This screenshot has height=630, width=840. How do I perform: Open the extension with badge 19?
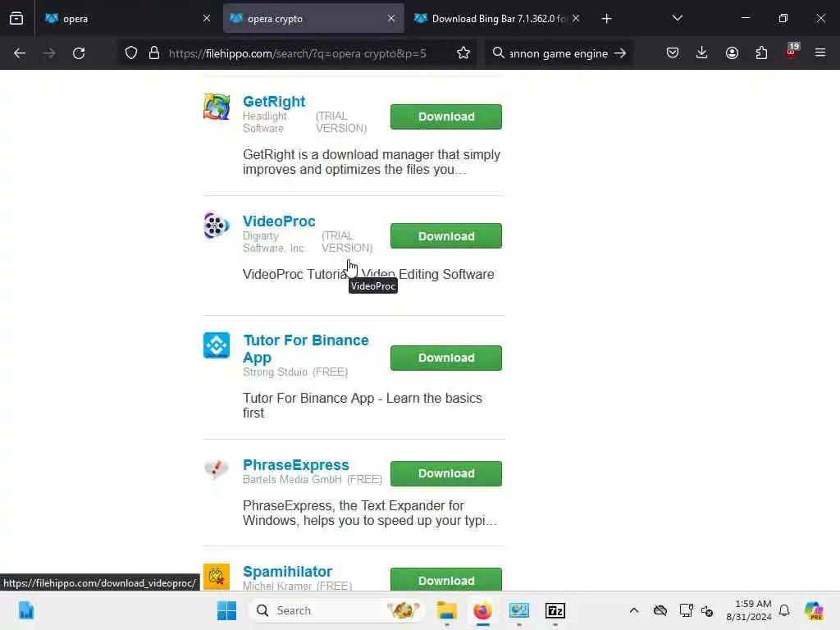(792, 52)
